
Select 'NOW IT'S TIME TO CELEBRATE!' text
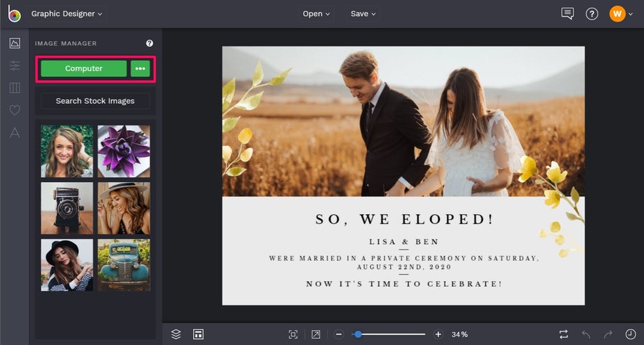coord(404,284)
